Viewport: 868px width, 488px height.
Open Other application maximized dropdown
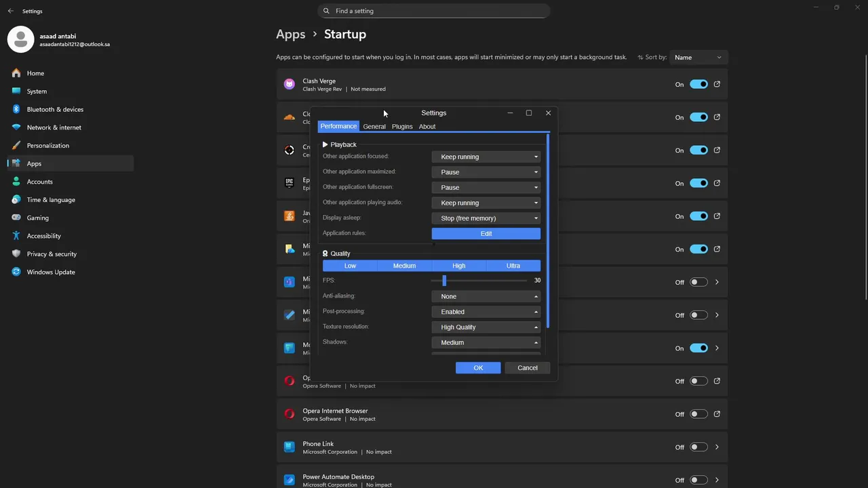point(486,172)
